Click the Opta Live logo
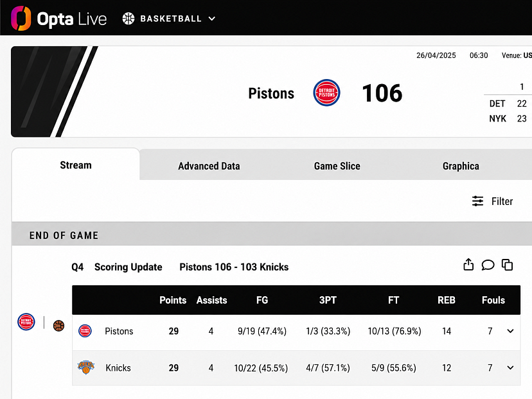This screenshot has height=399, width=532. click(58, 19)
